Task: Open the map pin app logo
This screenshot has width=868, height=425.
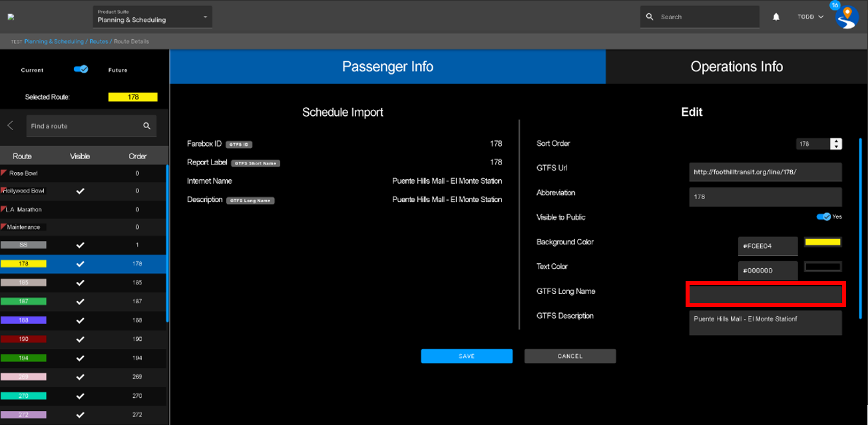Action: pyautogui.click(x=847, y=17)
